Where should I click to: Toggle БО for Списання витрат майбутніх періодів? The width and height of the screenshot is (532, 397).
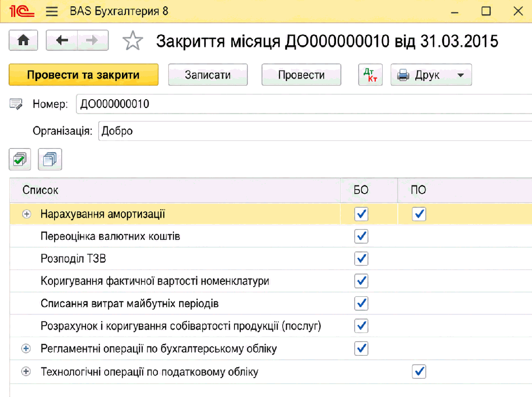tap(361, 304)
